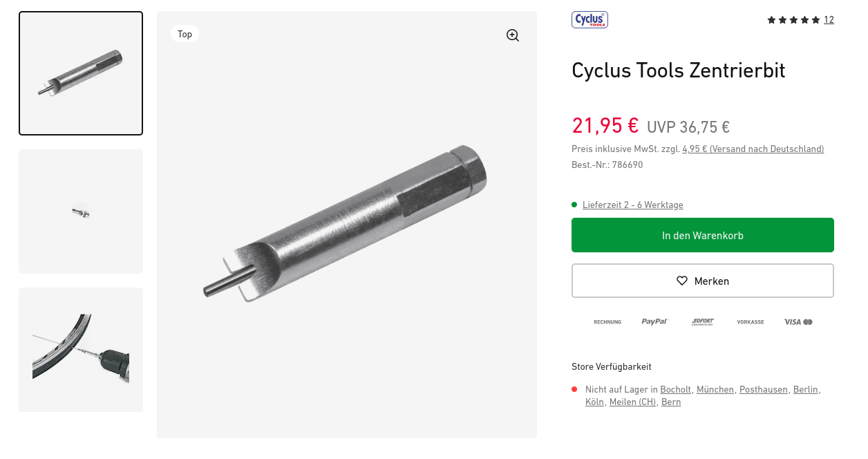Screen dimensions: 868x459
Task: Click the five-star rating icons
Action: pyautogui.click(x=793, y=20)
